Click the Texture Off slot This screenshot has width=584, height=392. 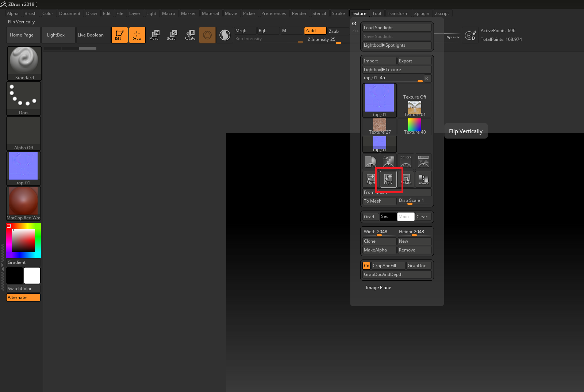(x=415, y=92)
